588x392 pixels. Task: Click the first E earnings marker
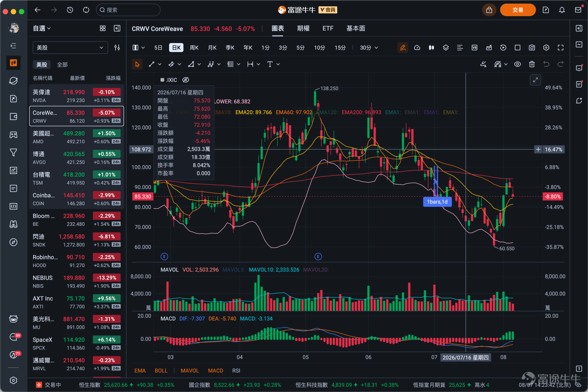pos(164,256)
